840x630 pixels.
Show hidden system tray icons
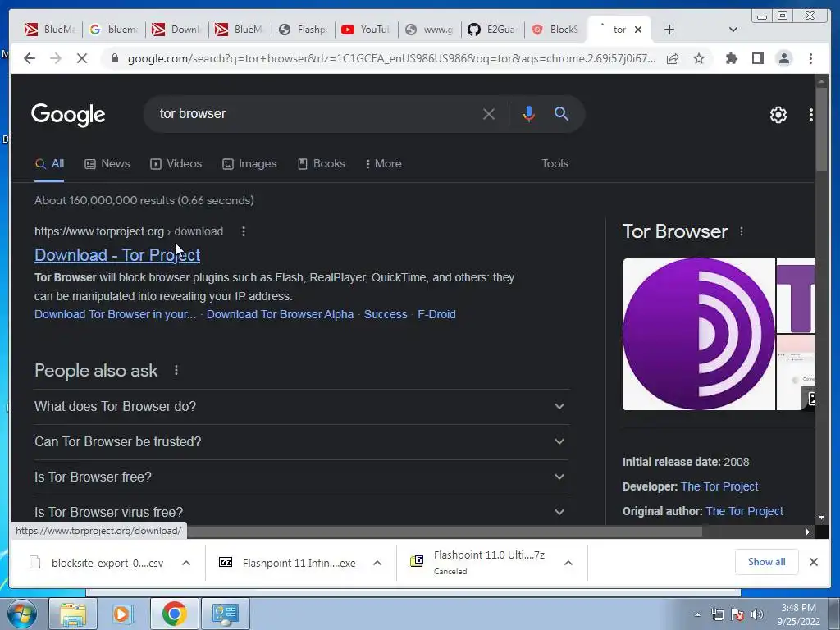697,614
